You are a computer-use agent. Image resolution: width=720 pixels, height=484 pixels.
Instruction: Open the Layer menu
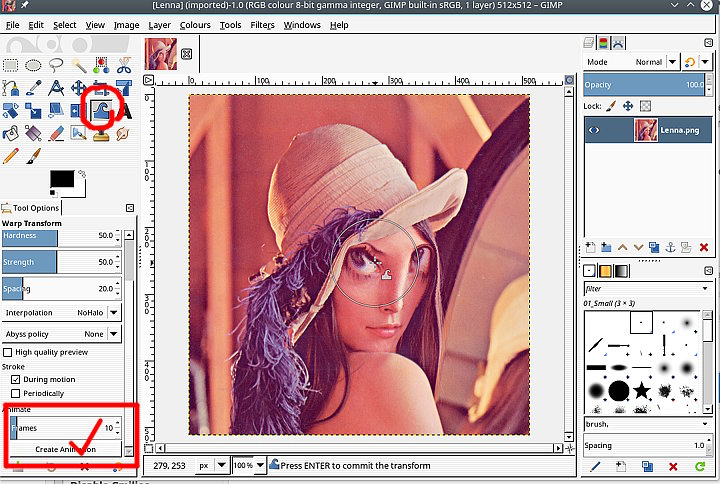click(x=159, y=25)
